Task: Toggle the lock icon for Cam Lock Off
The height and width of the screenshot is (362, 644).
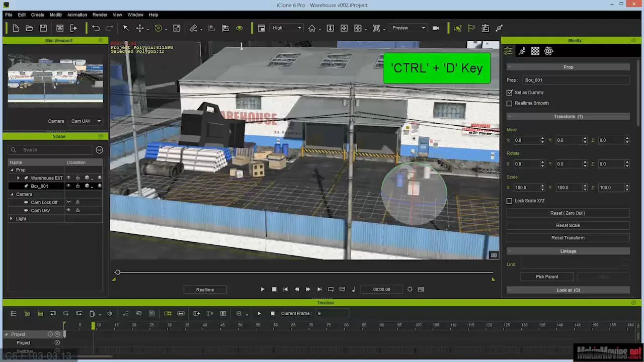Action: (x=77, y=202)
